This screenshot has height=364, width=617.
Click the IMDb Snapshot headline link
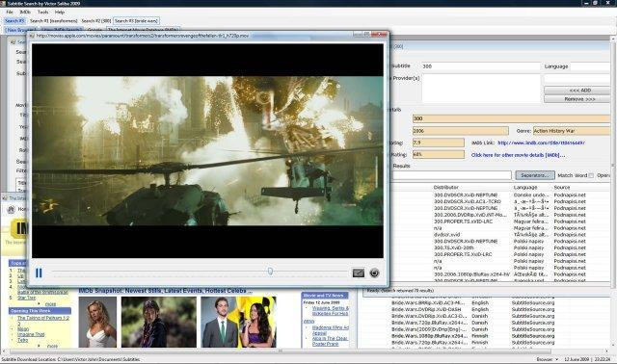[x=165, y=291]
